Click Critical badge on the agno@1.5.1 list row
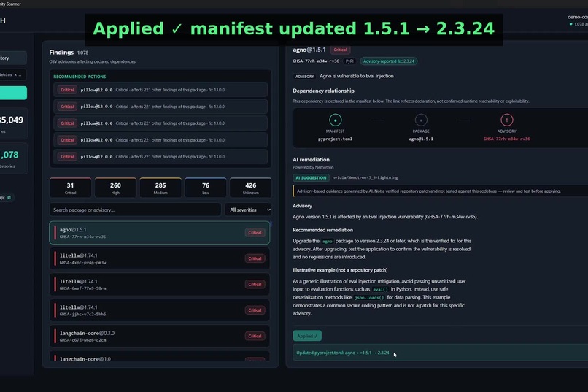Screen dimensions: 588x392 [x=255, y=233]
